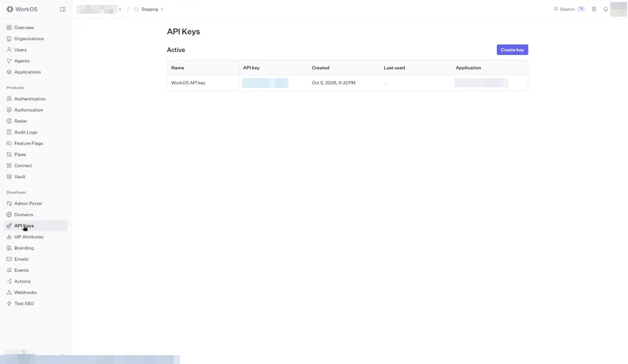Open the notifications bell
This screenshot has height=364, width=628.
pyautogui.click(x=605, y=9)
